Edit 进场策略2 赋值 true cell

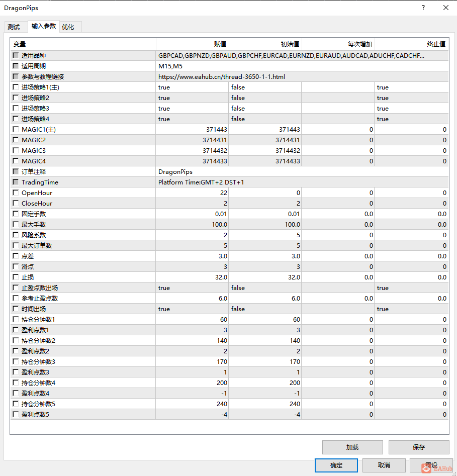point(192,98)
